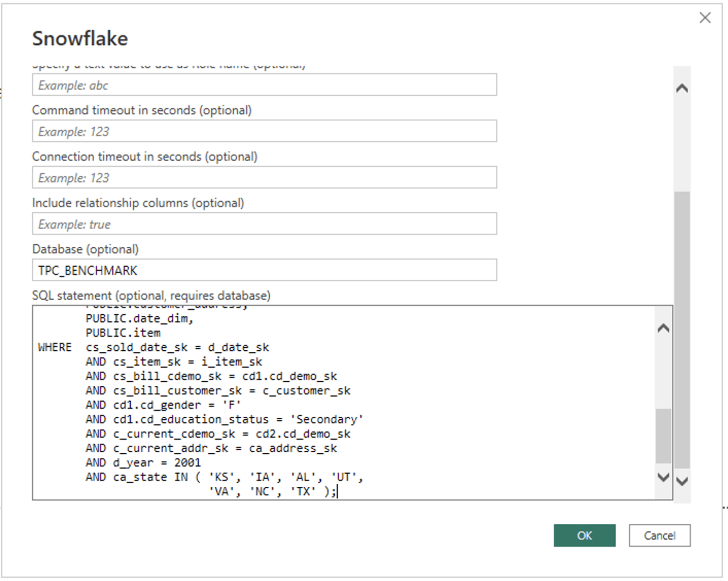The height and width of the screenshot is (581, 728).
Task: Click the SQL box scroll-down arrow
Action: coord(664,477)
